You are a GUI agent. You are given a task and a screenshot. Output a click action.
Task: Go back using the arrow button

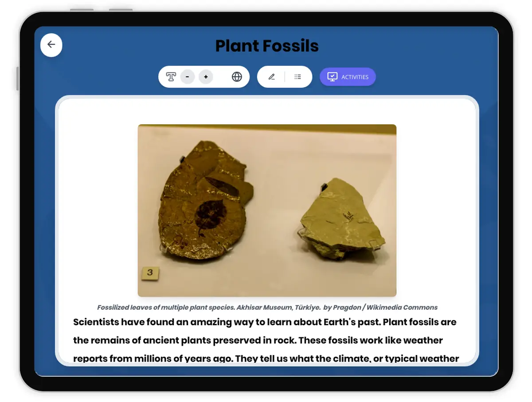point(51,45)
